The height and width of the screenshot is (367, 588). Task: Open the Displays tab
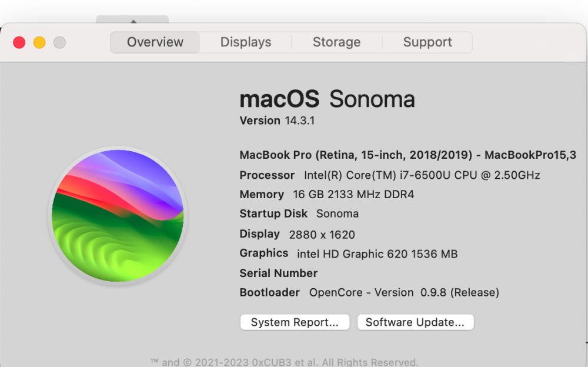(246, 42)
